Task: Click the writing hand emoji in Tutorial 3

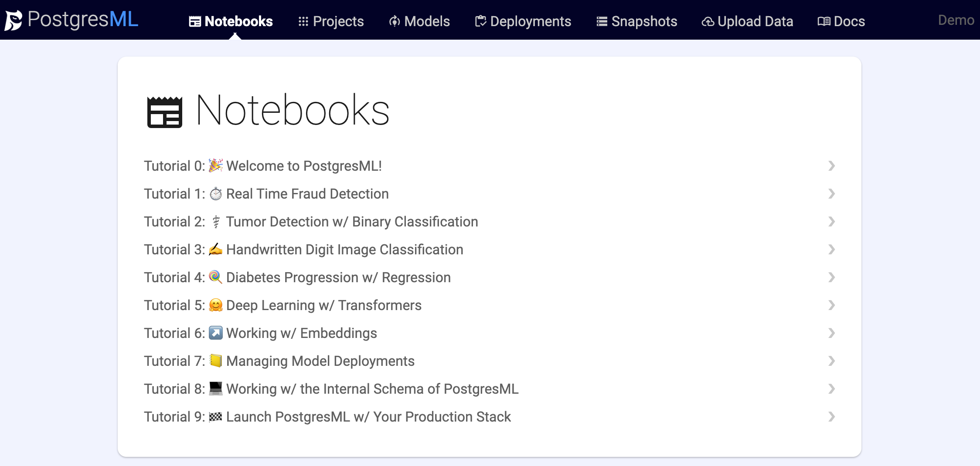Action: [215, 249]
